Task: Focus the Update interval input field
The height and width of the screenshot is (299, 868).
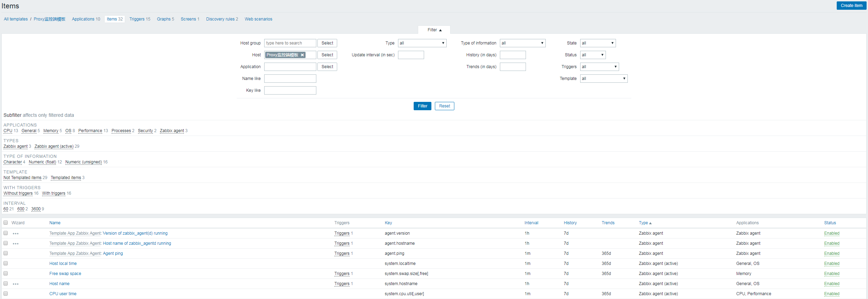Action: point(411,55)
